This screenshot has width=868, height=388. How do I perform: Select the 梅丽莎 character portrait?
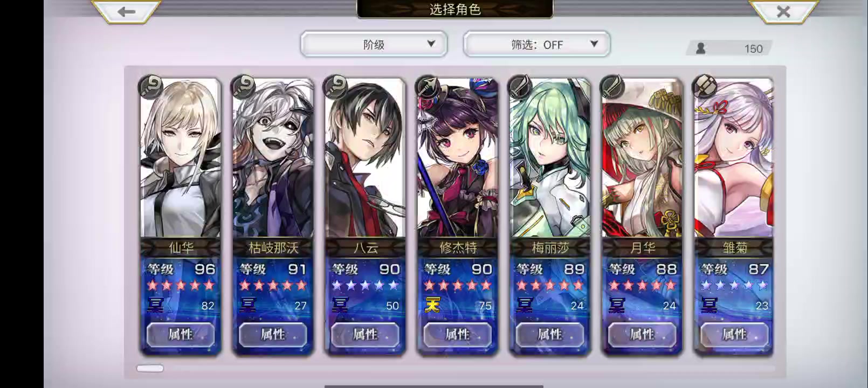tap(550, 158)
